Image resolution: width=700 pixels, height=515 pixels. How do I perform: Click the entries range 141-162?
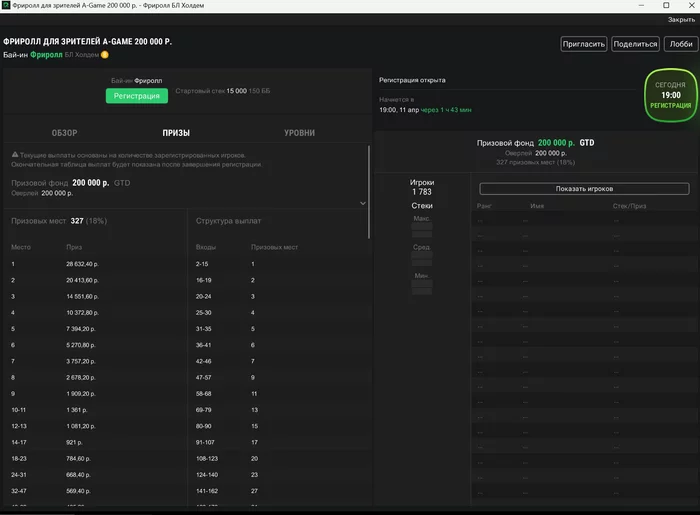[x=207, y=491]
